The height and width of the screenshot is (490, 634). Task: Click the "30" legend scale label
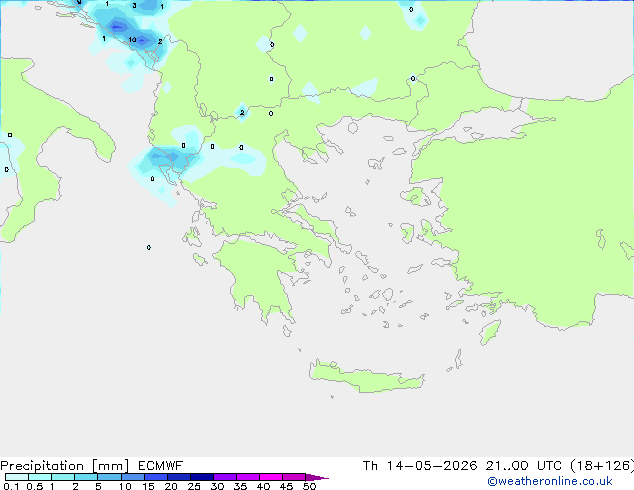217,486
